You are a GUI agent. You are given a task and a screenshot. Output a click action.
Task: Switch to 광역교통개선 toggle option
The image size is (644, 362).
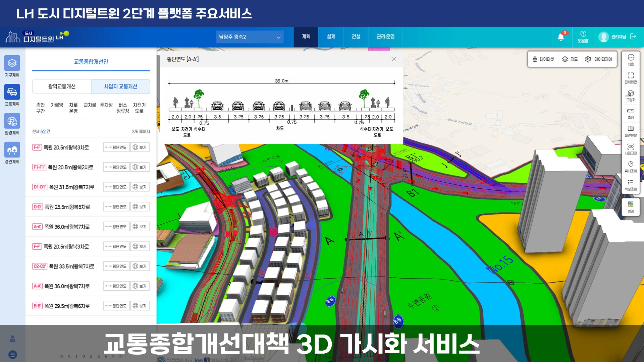62,86
